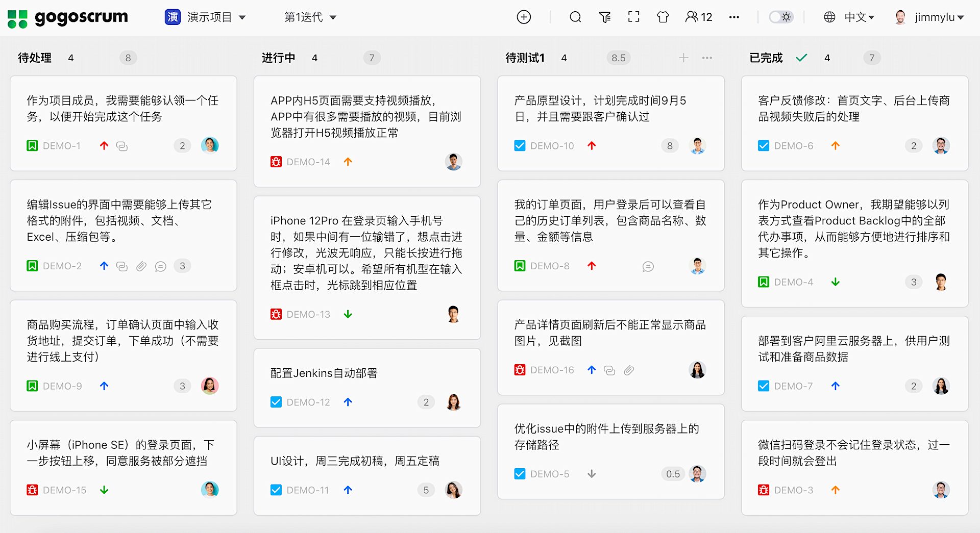Viewport: 980px width, 533px height.
Task: Click DEMO-12 assignee avatar
Action: point(453,402)
